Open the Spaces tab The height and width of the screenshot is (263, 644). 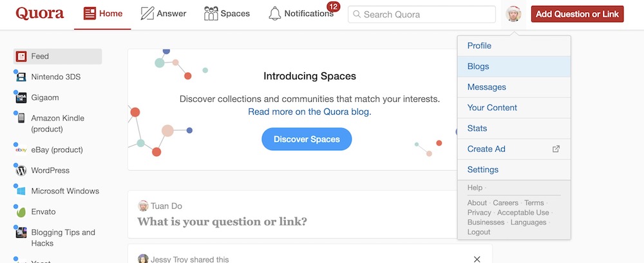coord(227,14)
